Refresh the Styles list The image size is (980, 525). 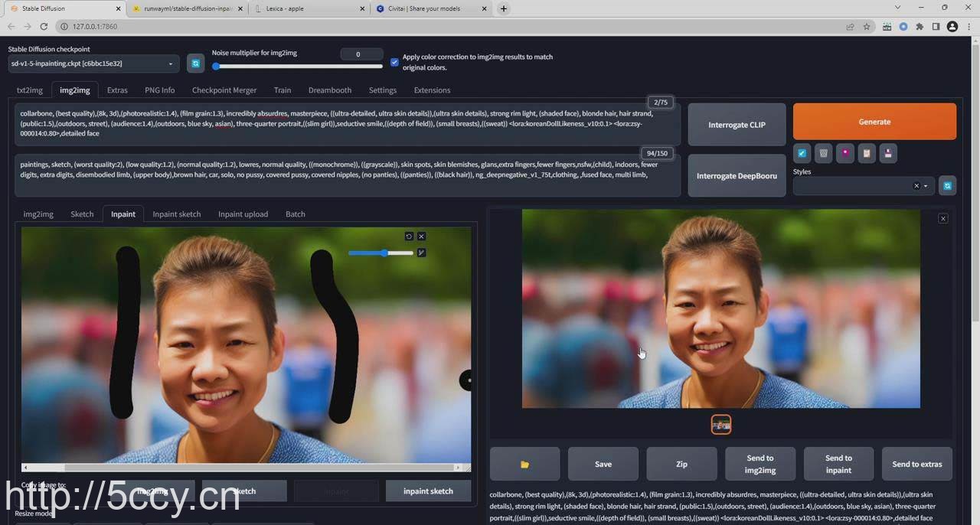point(947,186)
